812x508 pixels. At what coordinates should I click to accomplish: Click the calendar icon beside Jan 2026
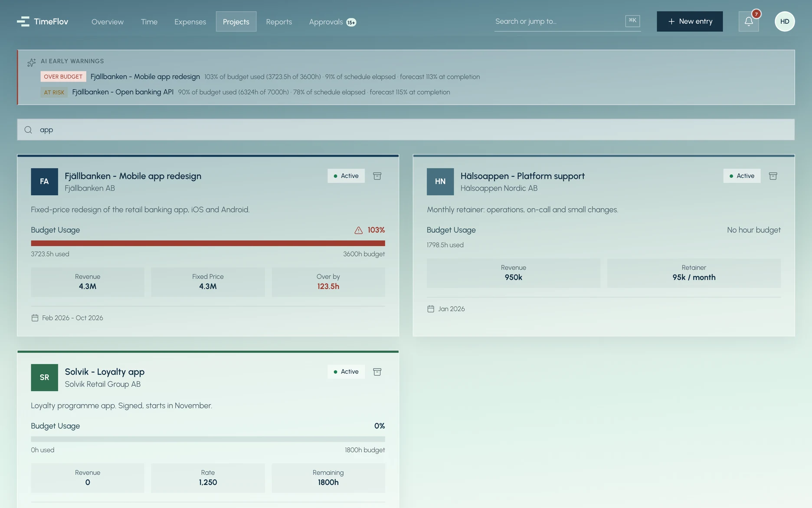pyautogui.click(x=431, y=309)
